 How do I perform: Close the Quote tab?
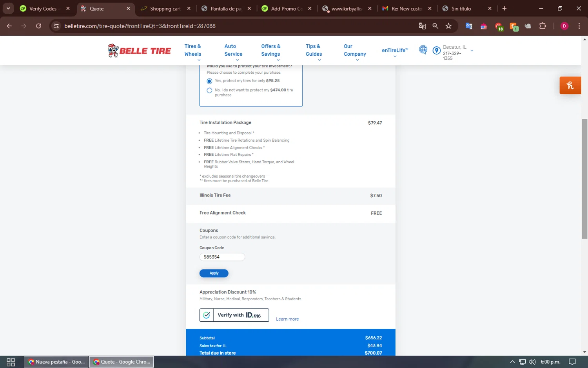point(128,8)
